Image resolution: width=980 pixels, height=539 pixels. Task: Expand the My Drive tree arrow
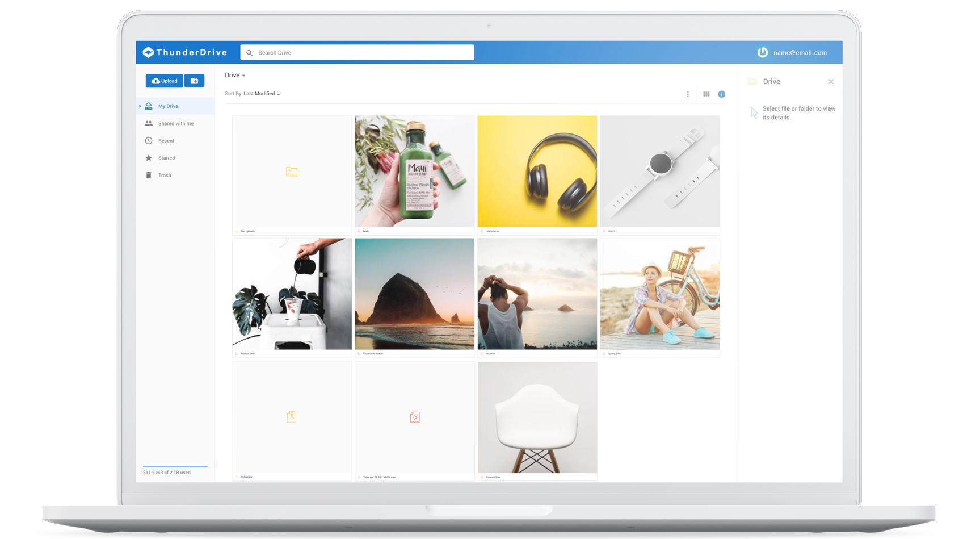click(x=140, y=106)
